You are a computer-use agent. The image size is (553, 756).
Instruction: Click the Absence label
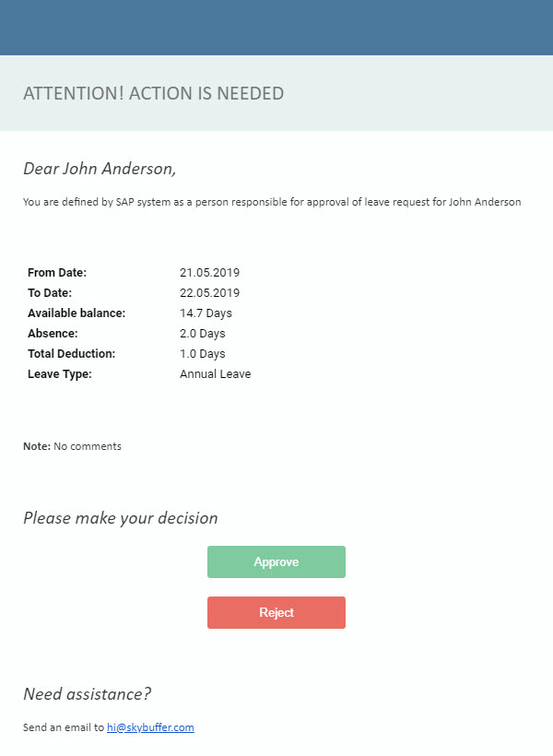53,333
